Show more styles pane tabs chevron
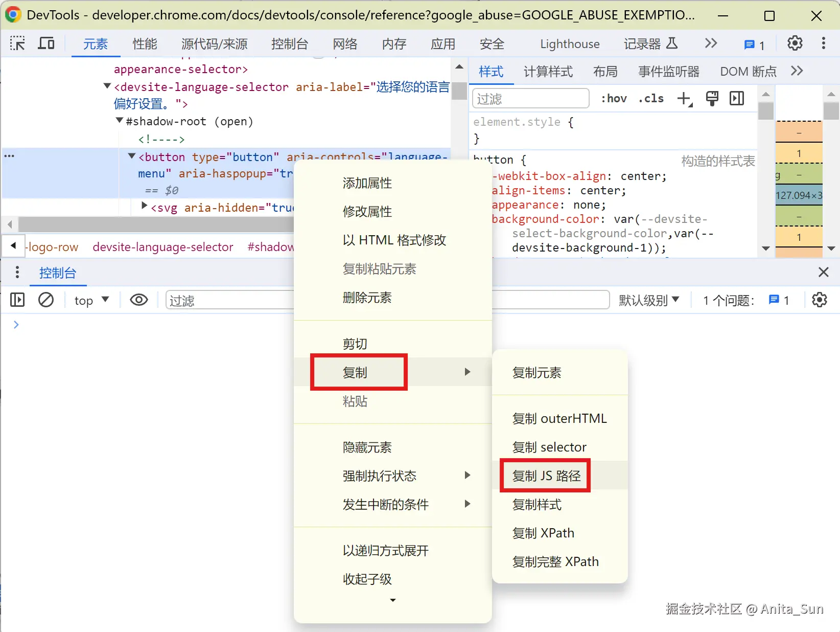840x632 pixels. tap(797, 71)
